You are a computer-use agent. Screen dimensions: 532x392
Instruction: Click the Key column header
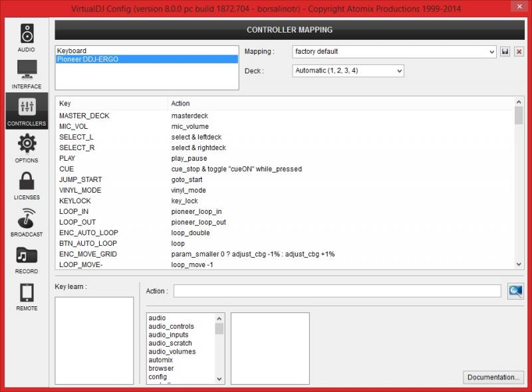pyautogui.click(x=111, y=104)
